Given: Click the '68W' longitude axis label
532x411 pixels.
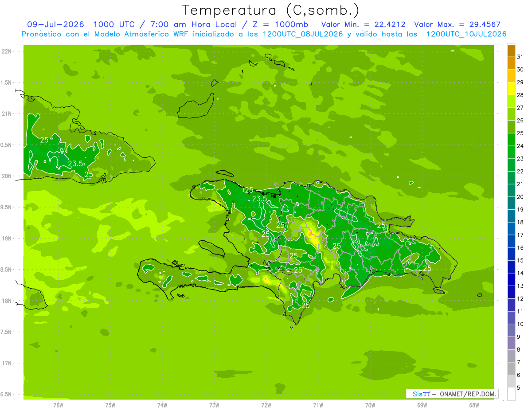Looking at the screenshot, I should [x=473, y=405].
